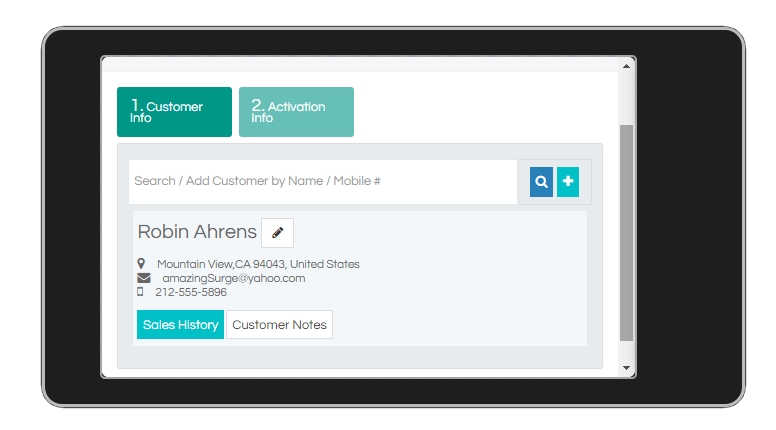Click the phone number 212-555-5896
The width and height of the screenshot is (776, 430).
click(191, 292)
